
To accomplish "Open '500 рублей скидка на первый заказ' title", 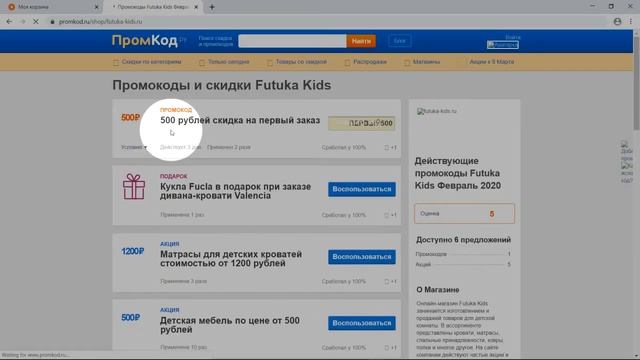I will [x=240, y=120].
